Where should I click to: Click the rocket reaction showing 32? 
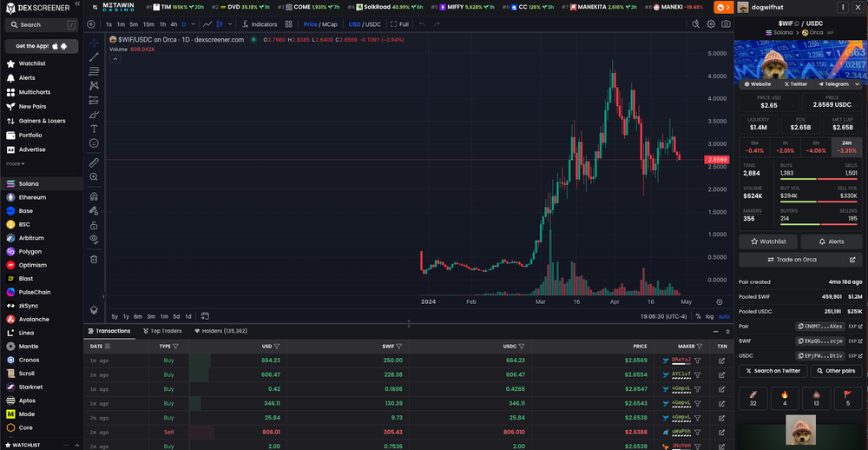coord(753,399)
